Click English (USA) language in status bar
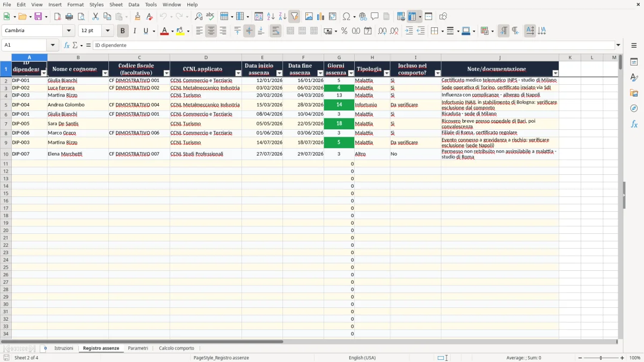 click(362, 358)
